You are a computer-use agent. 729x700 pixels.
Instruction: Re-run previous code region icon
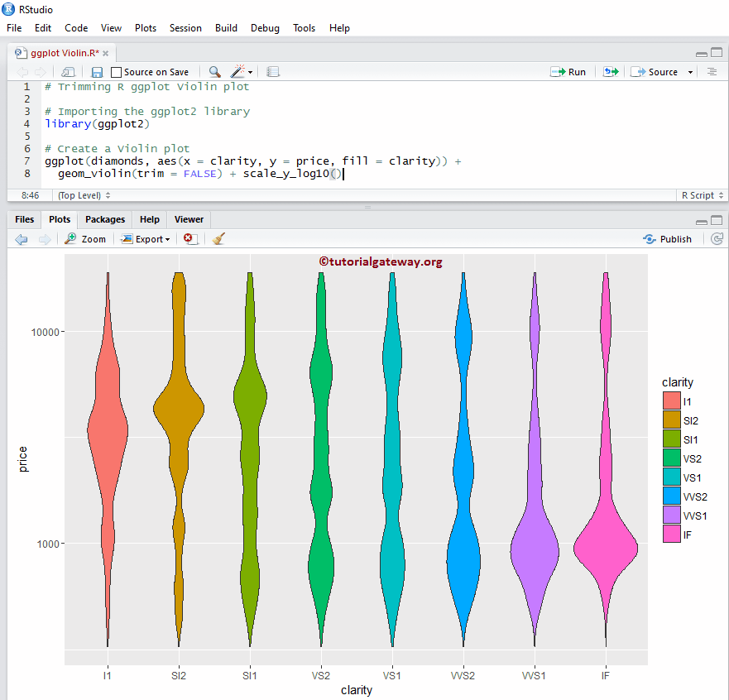pyautogui.click(x=611, y=72)
